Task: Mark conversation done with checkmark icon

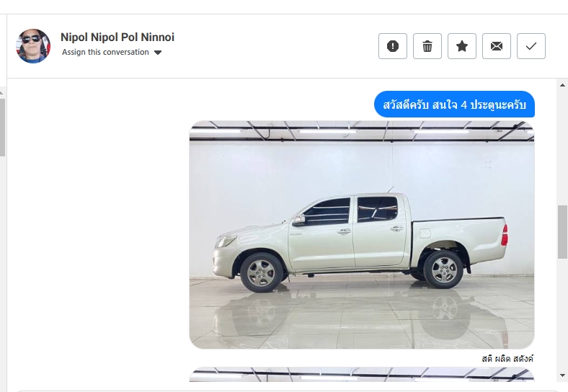Action: point(531,46)
